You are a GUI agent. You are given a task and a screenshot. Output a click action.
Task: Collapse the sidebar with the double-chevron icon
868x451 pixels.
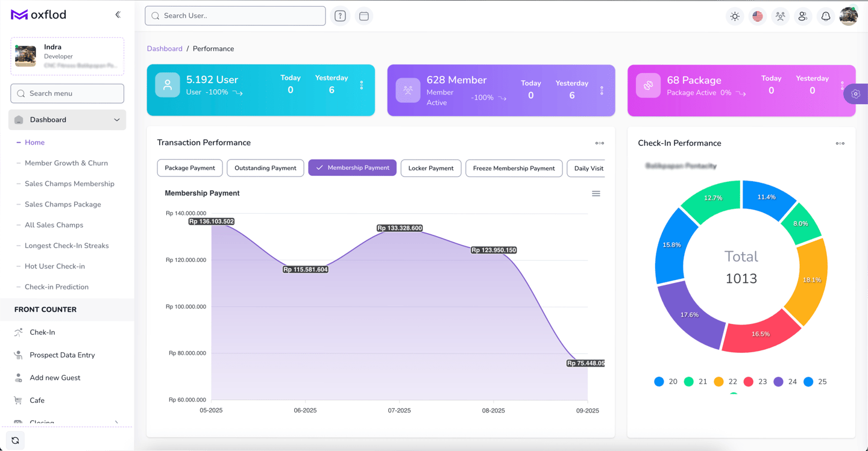tap(118, 14)
